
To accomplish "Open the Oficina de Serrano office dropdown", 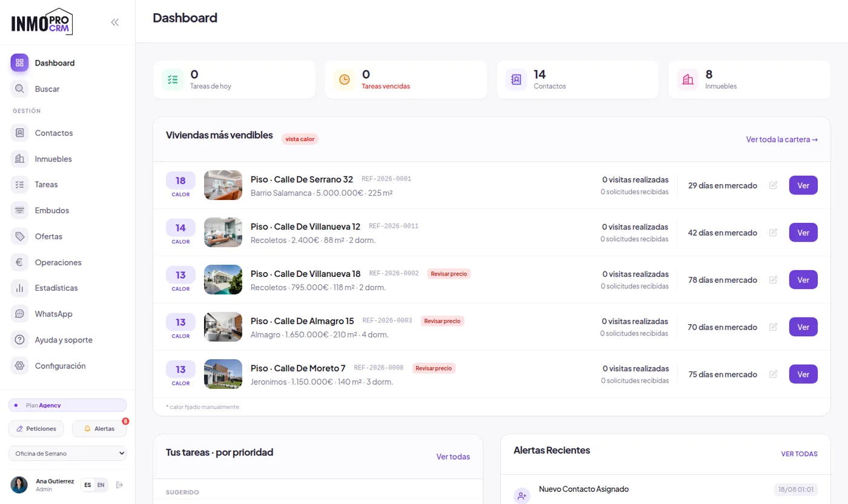I will [68, 453].
